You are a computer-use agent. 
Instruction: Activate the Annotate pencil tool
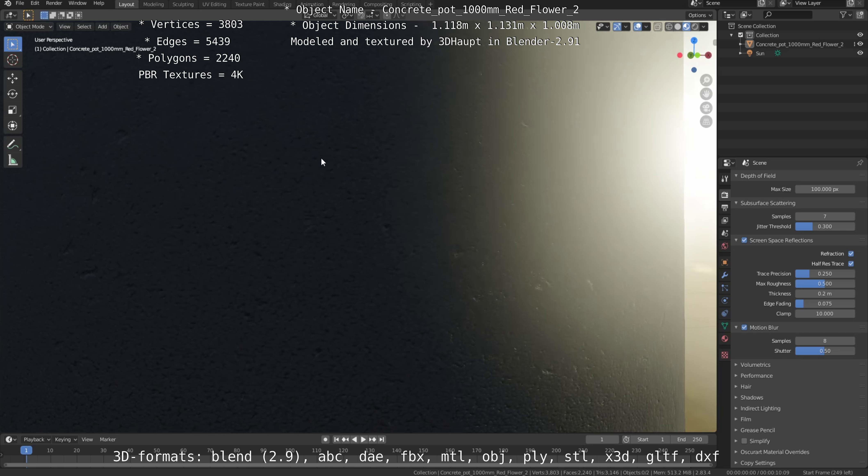[x=13, y=144]
